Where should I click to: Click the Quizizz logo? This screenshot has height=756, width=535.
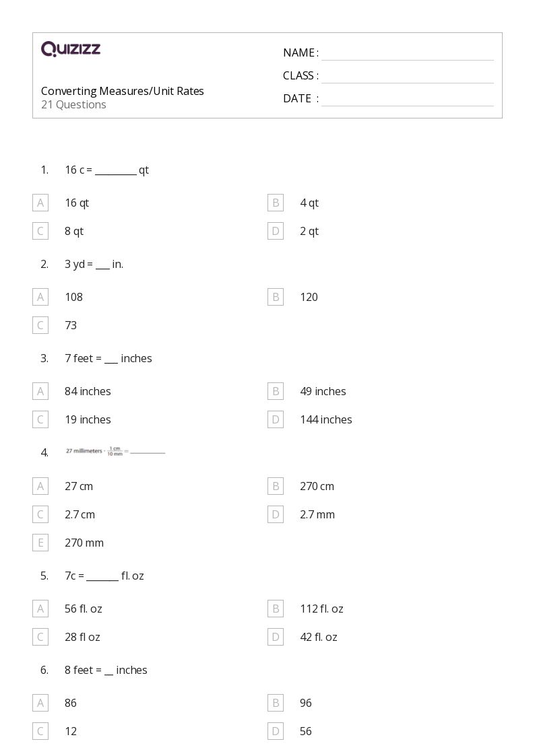[x=71, y=48]
